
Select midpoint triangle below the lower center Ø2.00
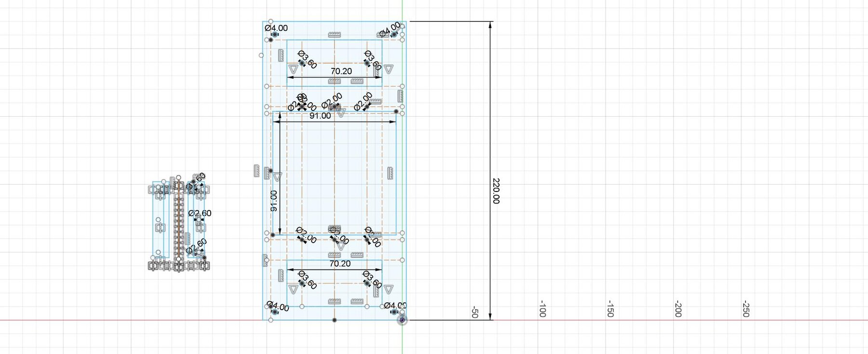pos(341,246)
